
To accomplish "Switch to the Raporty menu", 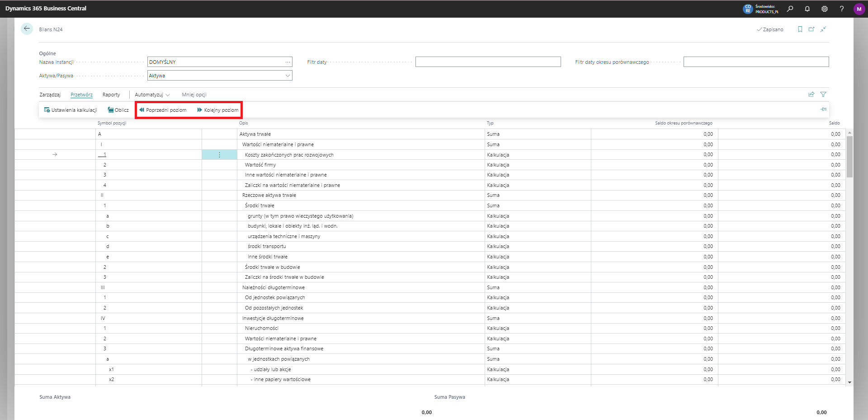I will (111, 95).
